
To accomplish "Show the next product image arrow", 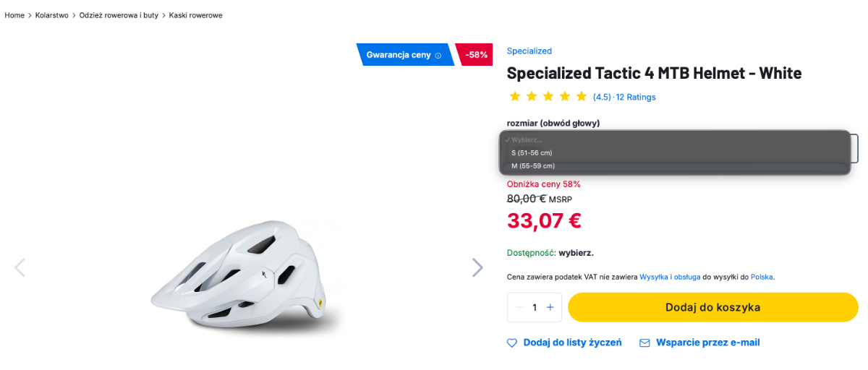I will pos(477,267).
